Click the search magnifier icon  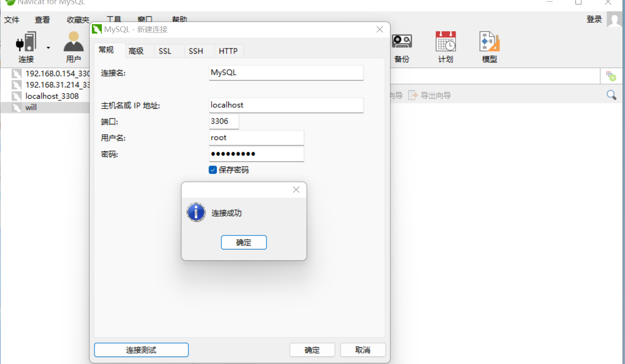tap(611, 95)
